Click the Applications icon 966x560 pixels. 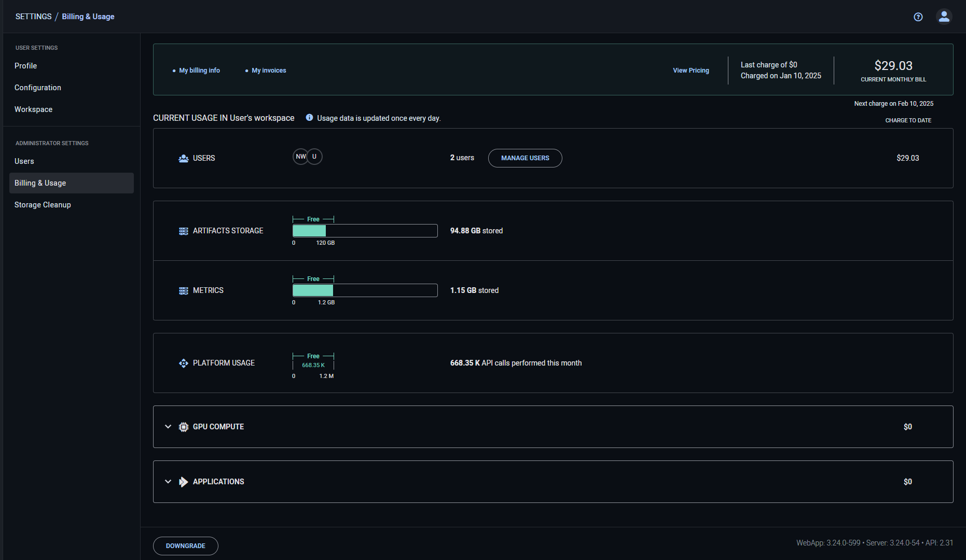pyautogui.click(x=183, y=482)
